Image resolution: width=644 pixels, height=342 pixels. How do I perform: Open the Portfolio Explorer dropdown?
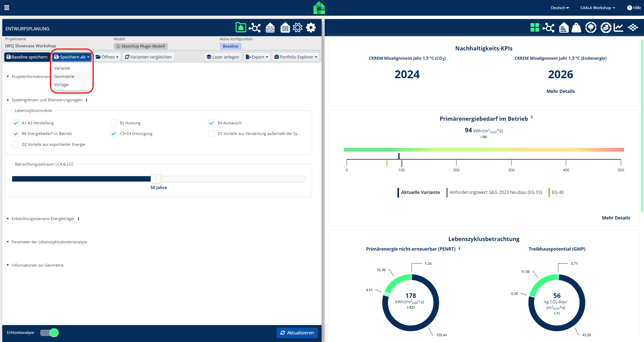[296, 57]
